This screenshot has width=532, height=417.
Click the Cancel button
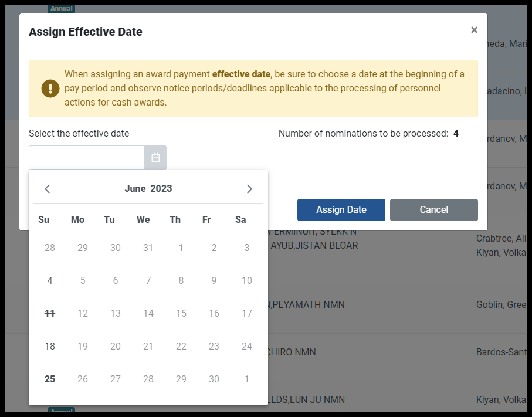click(x=433, y=210)
